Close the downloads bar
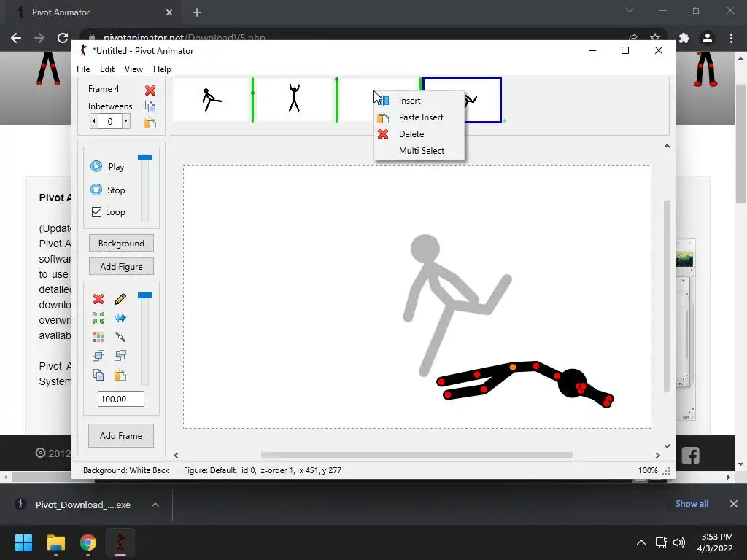 tap(734, 504)
